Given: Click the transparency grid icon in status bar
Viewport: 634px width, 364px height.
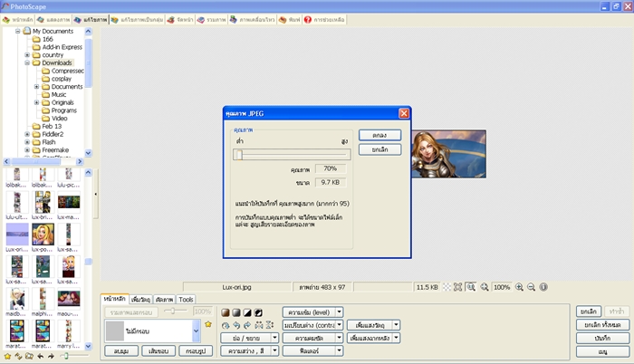Looking at the screenshot, I should coord(447,287).
